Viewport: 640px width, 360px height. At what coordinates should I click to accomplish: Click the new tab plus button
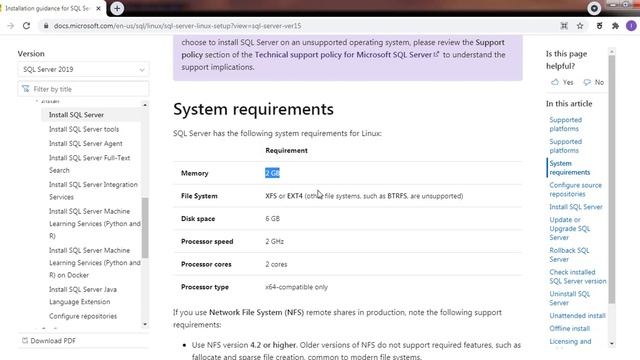coord(117,8)
